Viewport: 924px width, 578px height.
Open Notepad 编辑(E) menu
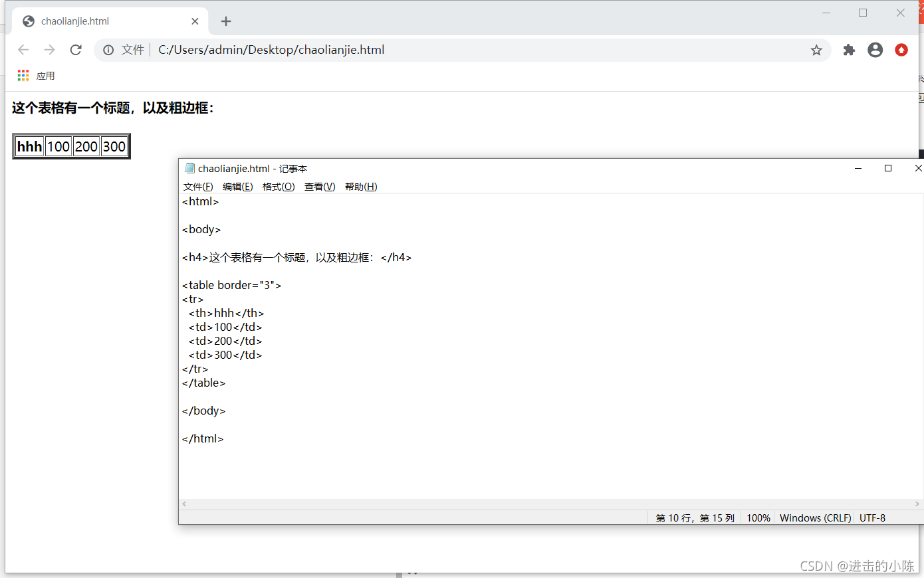coord(237,187)
